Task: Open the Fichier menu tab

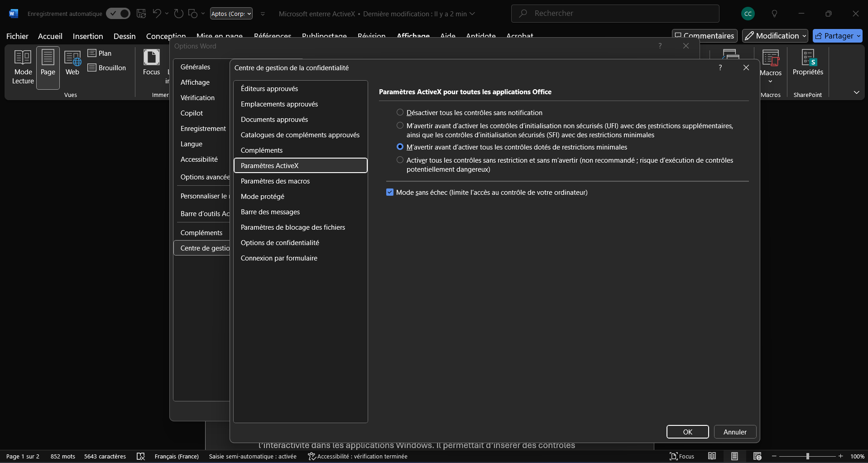Action: (17, 36)
